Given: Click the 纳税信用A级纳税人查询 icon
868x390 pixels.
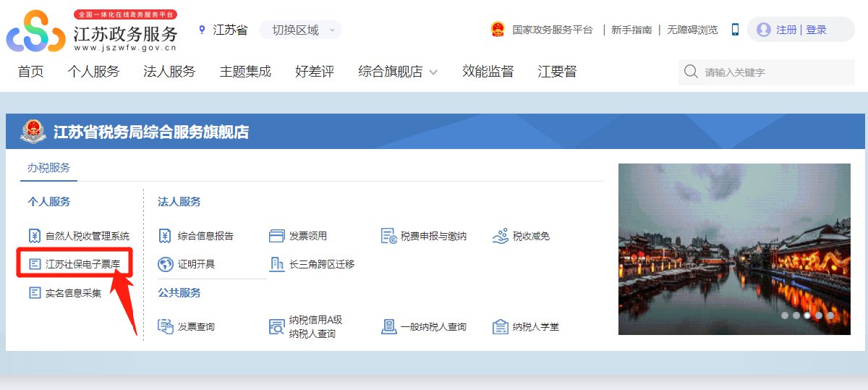Looking at the screenshot, I should 276,327.
